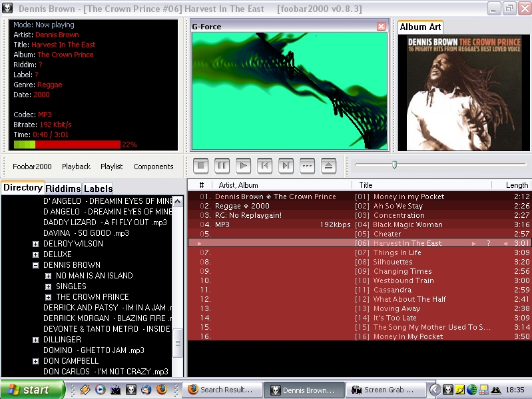The image size is (532, 399).
Task: Open the Windows Start menu
Action: [x=32, y=390]
